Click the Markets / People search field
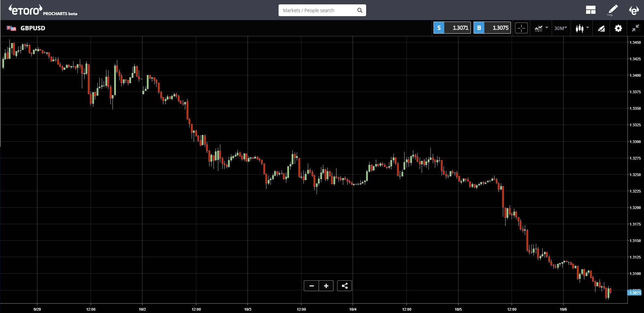 point(322,10)
